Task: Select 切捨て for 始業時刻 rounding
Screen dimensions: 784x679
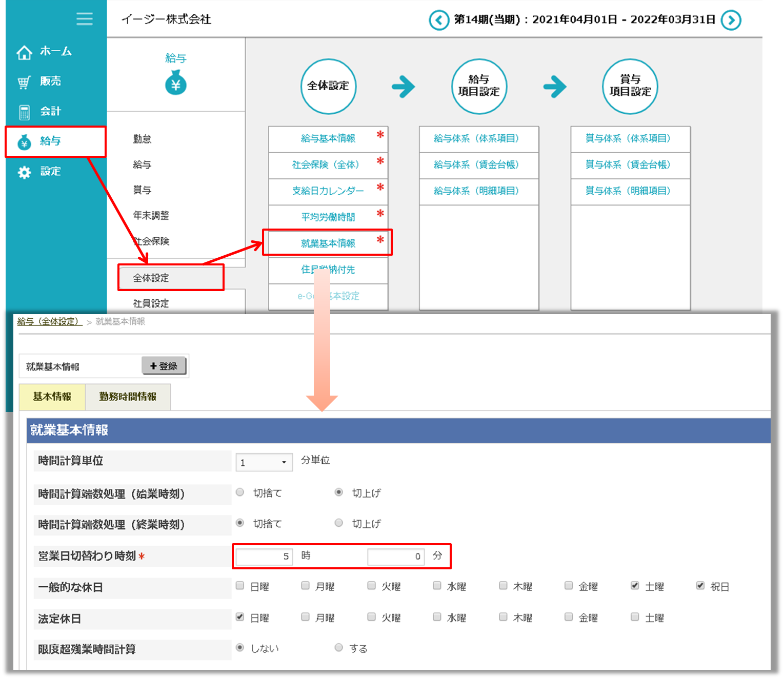Action: [240, 492]
